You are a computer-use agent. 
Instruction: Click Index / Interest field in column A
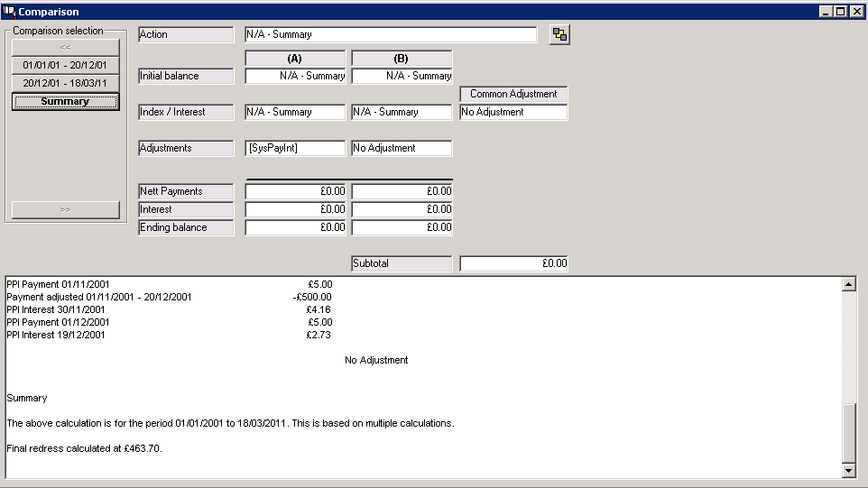pos(295,112)
